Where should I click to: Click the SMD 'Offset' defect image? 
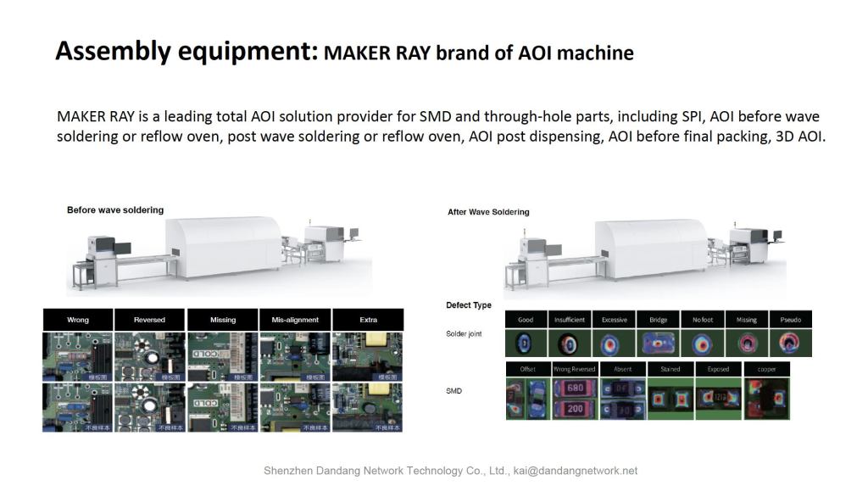click(x=528, y=399)
